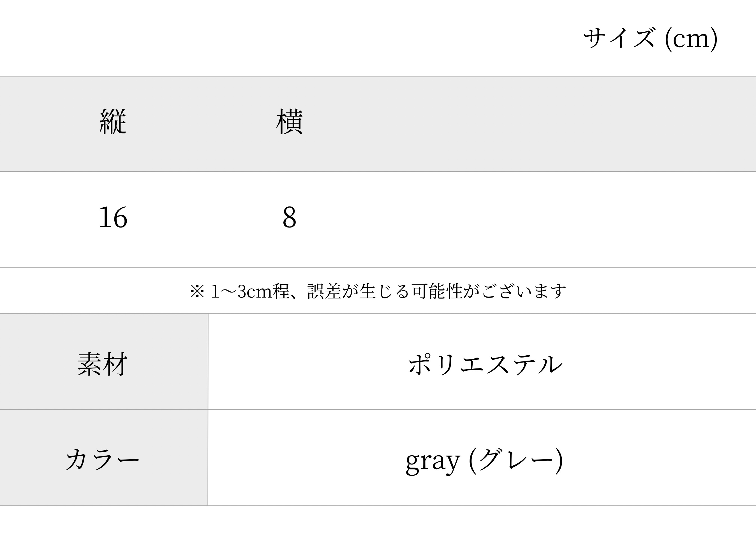Click the word 誤差 in the note
Screen dimensions: 756x543
(324, 291)
